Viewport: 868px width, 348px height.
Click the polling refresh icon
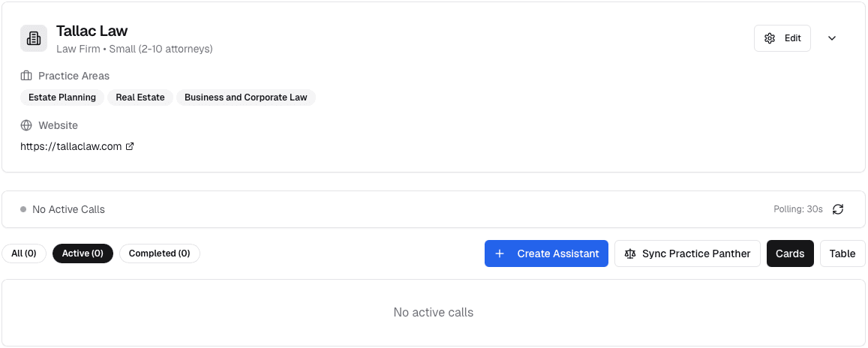(838, 209)
